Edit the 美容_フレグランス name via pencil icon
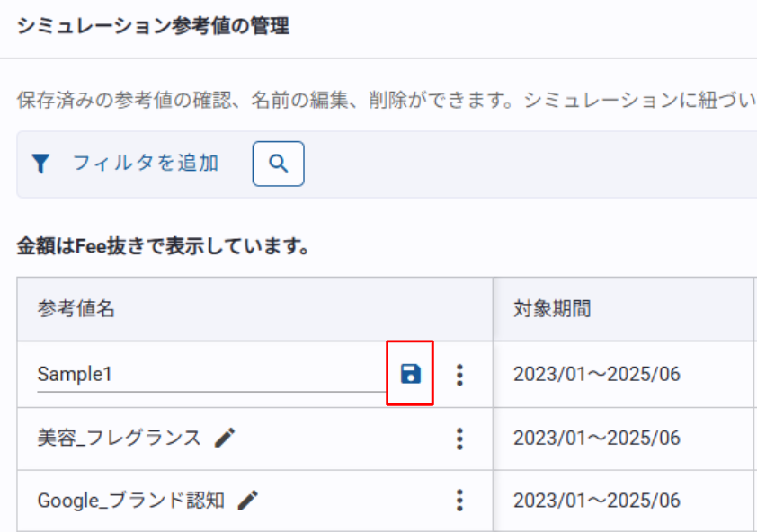Image resolution: width=757 pixels, height=532 pixels. tap(225, 438)
